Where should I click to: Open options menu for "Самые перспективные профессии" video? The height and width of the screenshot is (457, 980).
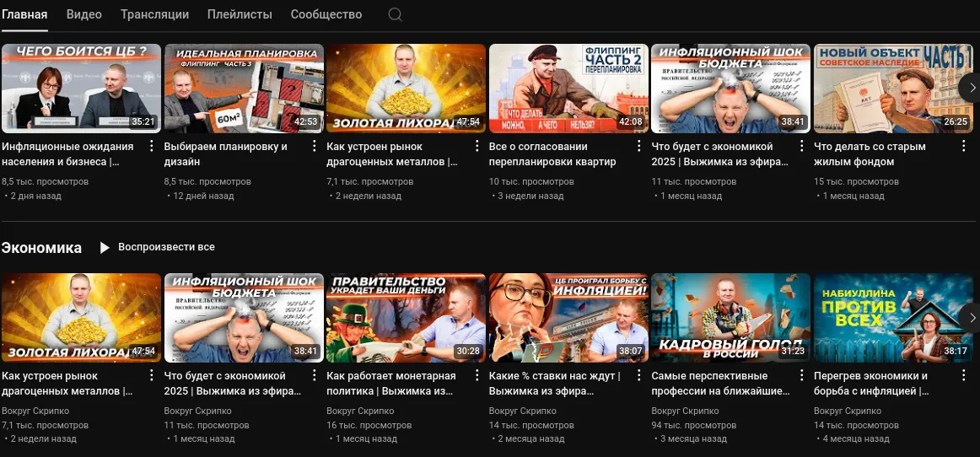(800, 376)
